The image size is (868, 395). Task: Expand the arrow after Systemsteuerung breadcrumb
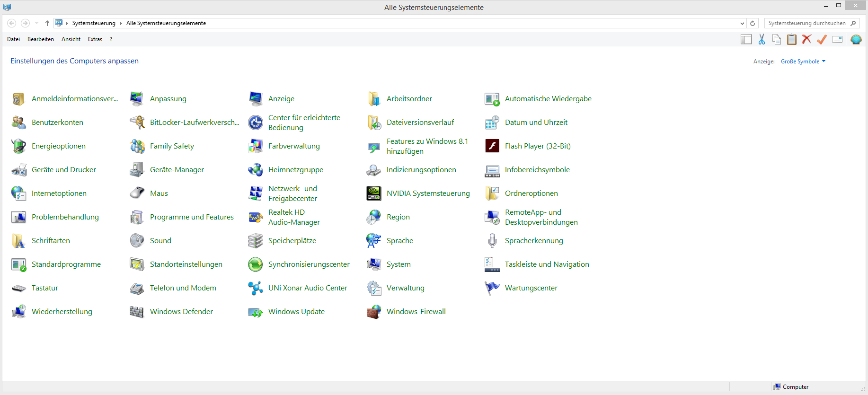coord(121,23)
